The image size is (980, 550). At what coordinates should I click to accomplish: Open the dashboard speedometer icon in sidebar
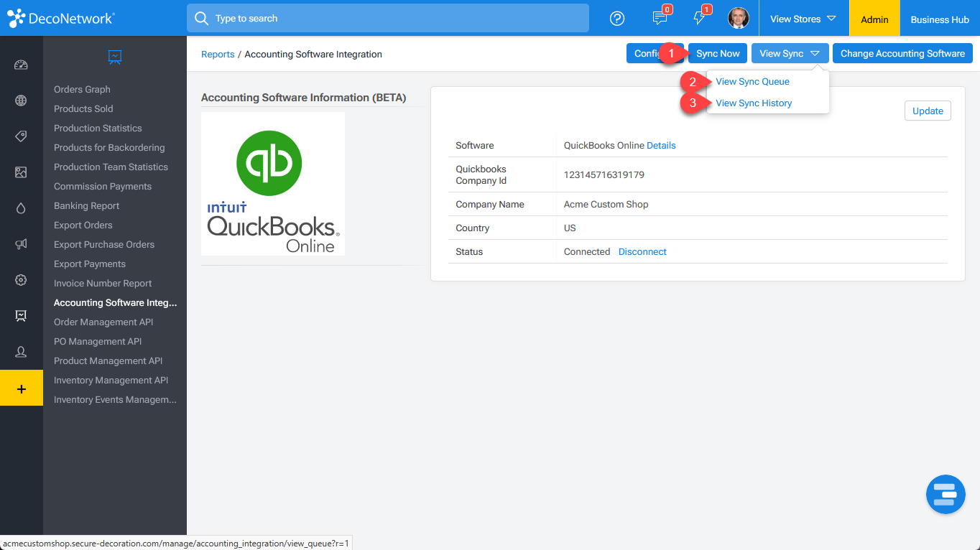22,65
